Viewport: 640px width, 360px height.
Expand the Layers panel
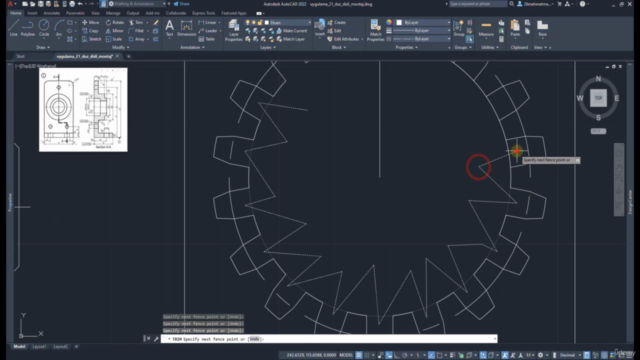(268, 47)
